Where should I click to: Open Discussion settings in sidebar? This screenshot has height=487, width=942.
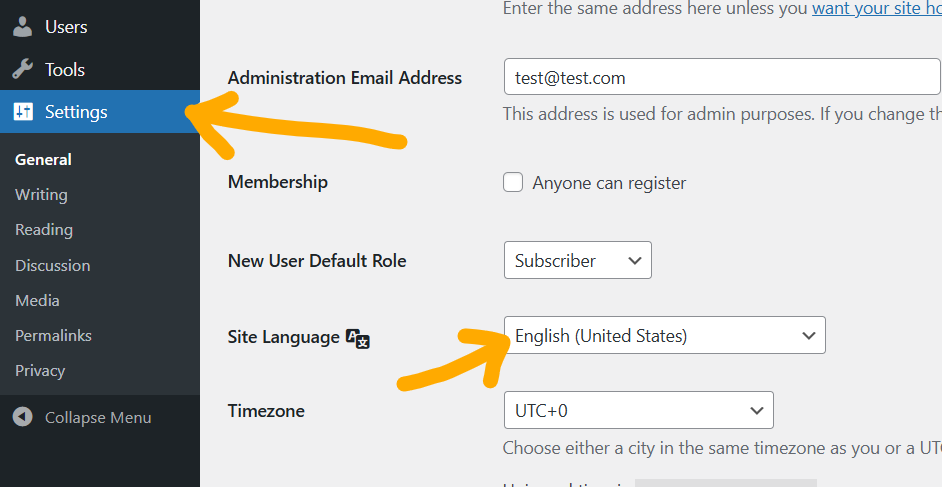click(52, 265)
